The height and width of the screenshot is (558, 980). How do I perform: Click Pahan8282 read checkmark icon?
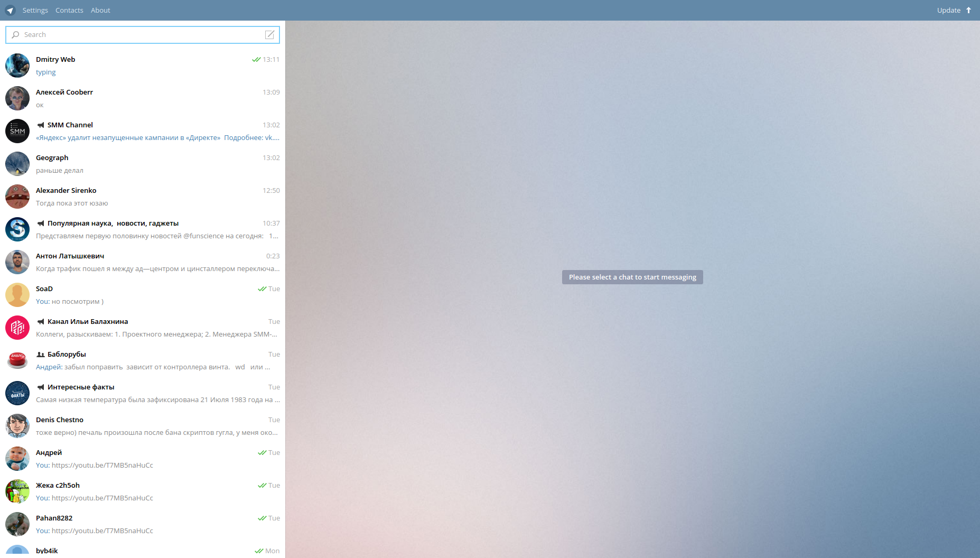(x=262, y=518)
